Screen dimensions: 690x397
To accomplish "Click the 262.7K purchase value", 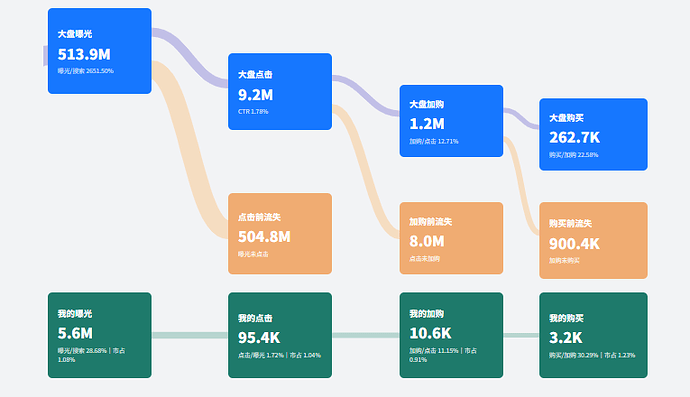I will pyautogui.click(x=574, y=138).
